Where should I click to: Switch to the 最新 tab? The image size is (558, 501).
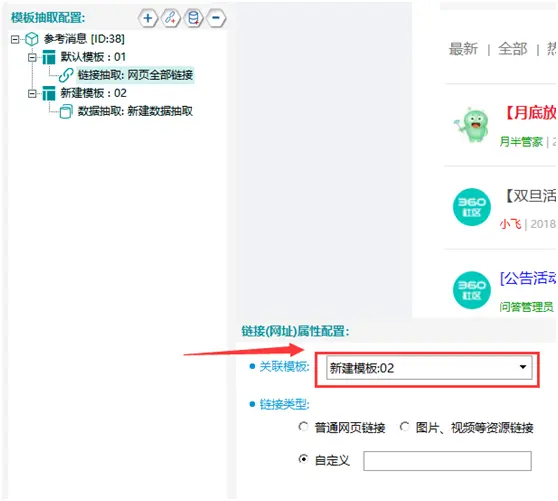tap(463, 49)
